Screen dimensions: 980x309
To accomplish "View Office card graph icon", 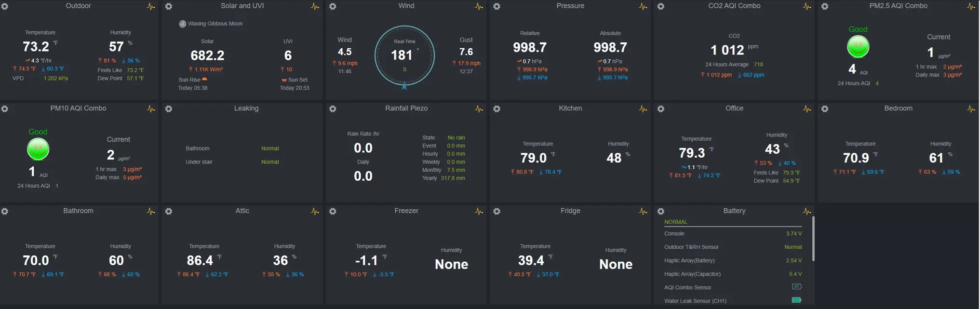I will click(x=807, y=109).
